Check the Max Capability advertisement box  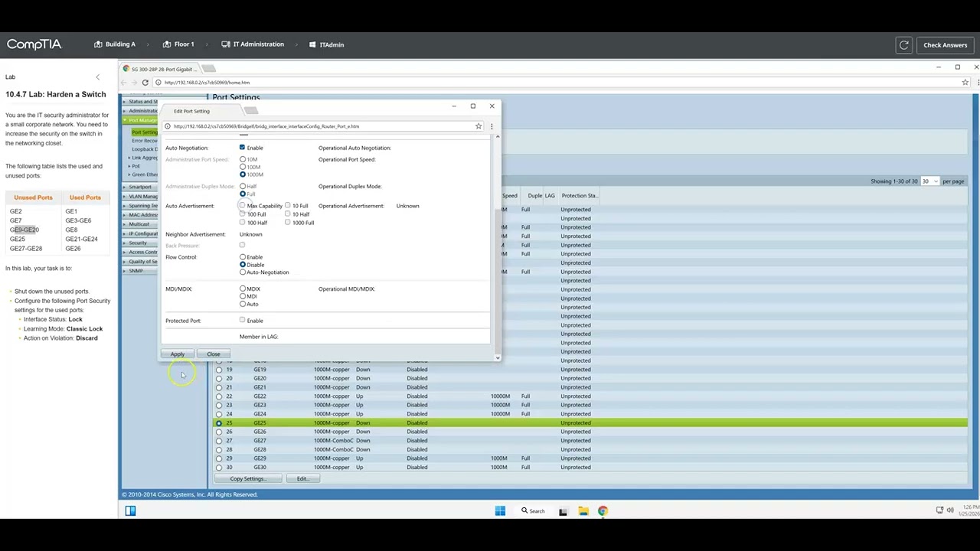coord(242,206)
